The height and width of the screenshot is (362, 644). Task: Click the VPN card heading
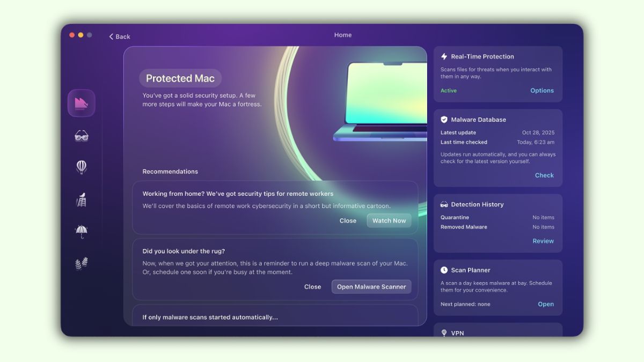(457, 333)
